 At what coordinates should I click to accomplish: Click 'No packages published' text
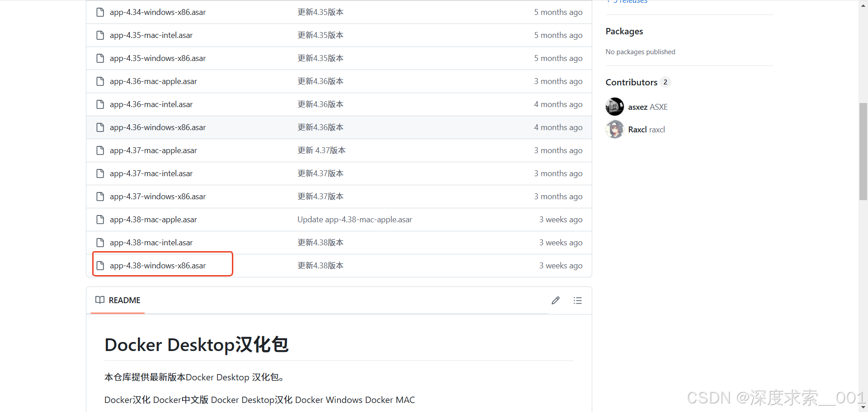click(x=641, y=52)
